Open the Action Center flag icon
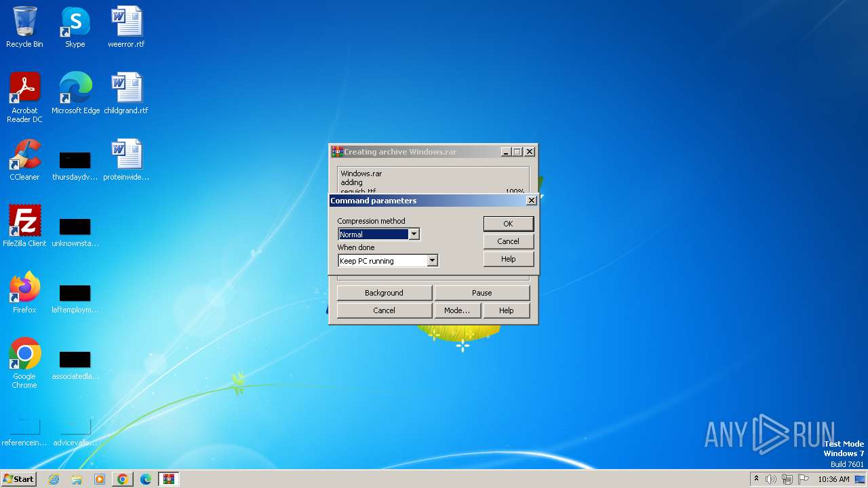868x488 pixels. coord(804,479)
